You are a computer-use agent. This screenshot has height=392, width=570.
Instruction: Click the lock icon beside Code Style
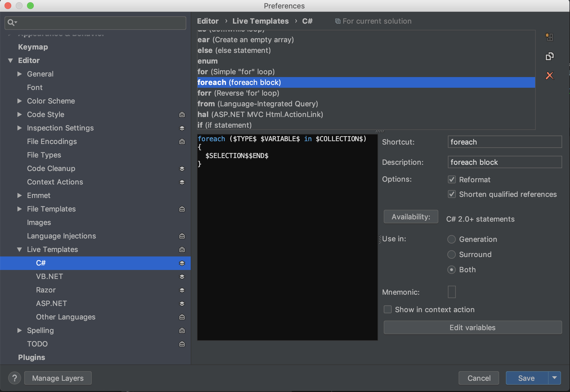click(182, 114)
